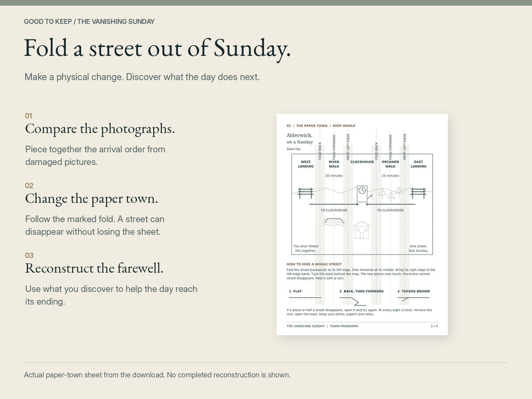Viewport: 532px width, 399px height.
Task: Open the paper-town sheet thumbnail
Action: click(362, 224)
